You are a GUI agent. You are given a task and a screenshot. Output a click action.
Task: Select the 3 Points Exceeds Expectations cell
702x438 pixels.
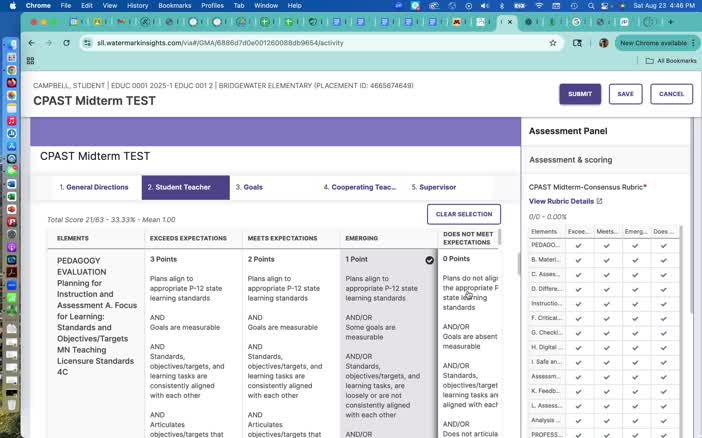click(193, 344)
